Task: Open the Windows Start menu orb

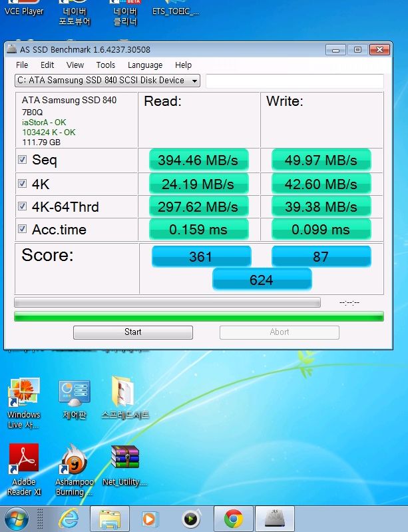Action: [16, 519]
